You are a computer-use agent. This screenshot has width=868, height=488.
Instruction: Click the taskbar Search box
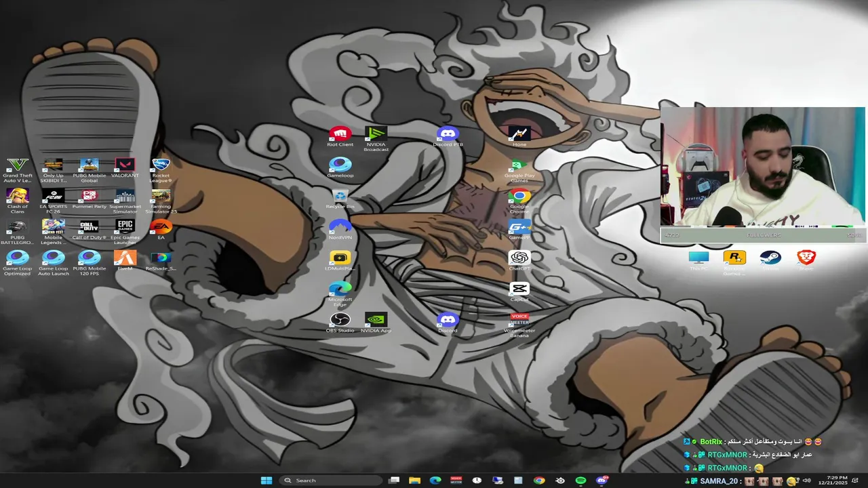click(x=330, y=481)
